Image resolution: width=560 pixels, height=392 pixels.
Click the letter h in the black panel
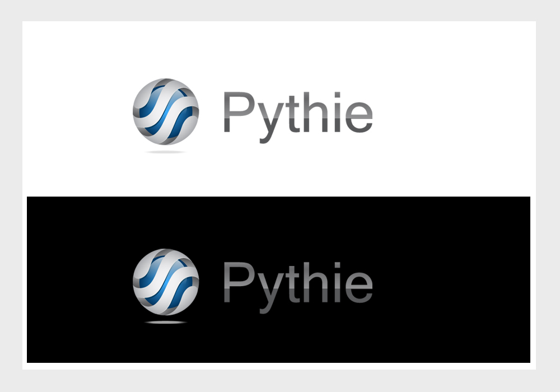tap(315, 282)
